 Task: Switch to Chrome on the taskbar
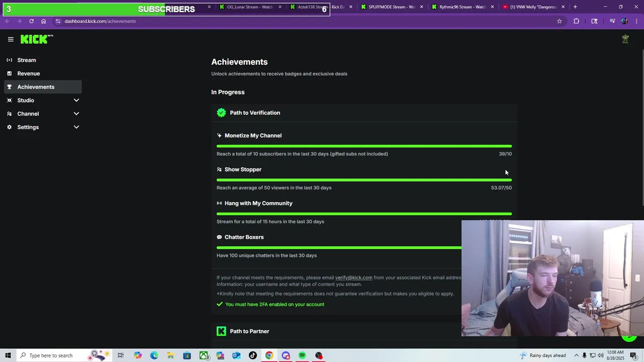pyautogui.click(x=269, y=355)
